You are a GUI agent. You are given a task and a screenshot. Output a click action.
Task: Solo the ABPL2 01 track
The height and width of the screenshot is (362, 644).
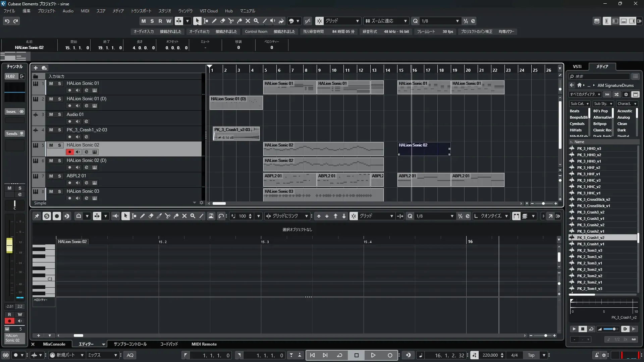pos(59,176)
